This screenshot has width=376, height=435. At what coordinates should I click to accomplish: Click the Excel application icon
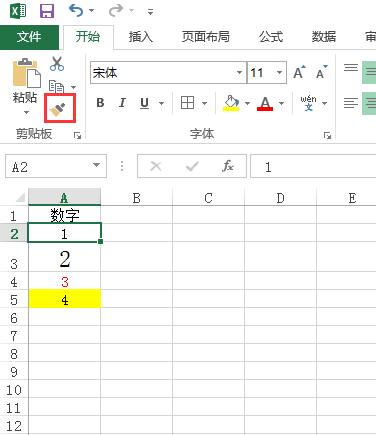(18, 11)
